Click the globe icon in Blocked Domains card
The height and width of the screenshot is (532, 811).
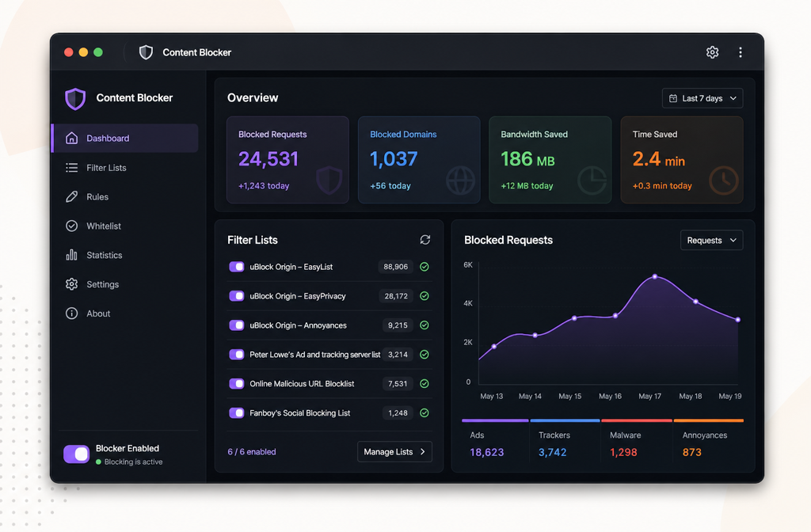click(x=460, y=180)
